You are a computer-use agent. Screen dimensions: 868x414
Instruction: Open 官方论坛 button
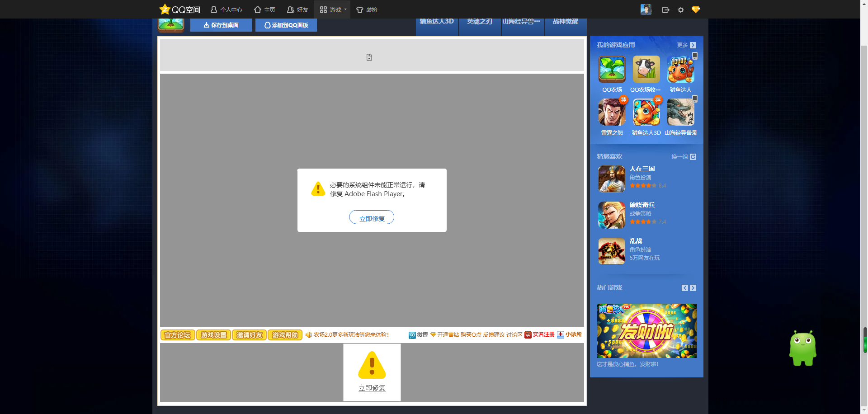[x=178, y=335]
